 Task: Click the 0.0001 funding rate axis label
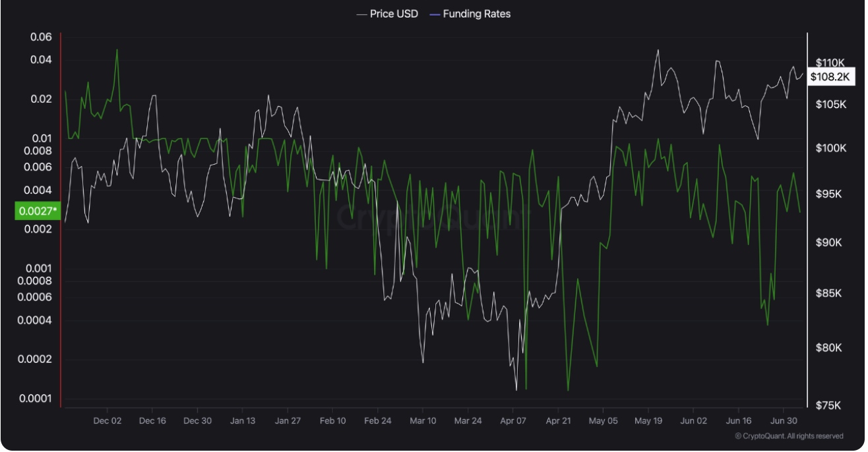tap(37, 398)
